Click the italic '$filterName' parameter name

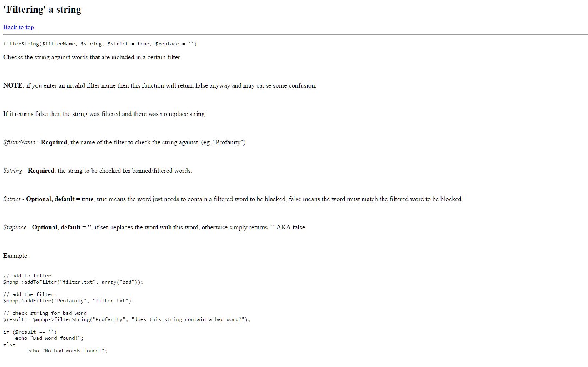point(19,142)
